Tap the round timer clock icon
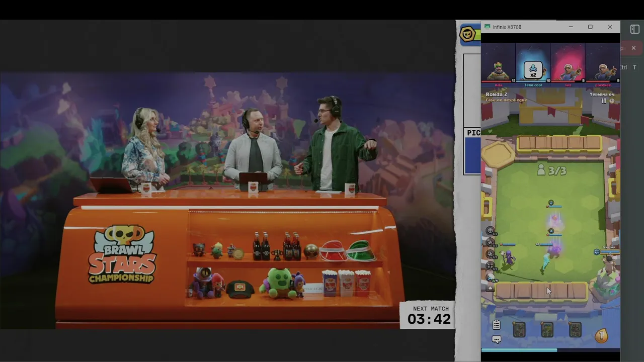Image resolution: width=644 pixels, height=362 pixels. tap(612, 101)
